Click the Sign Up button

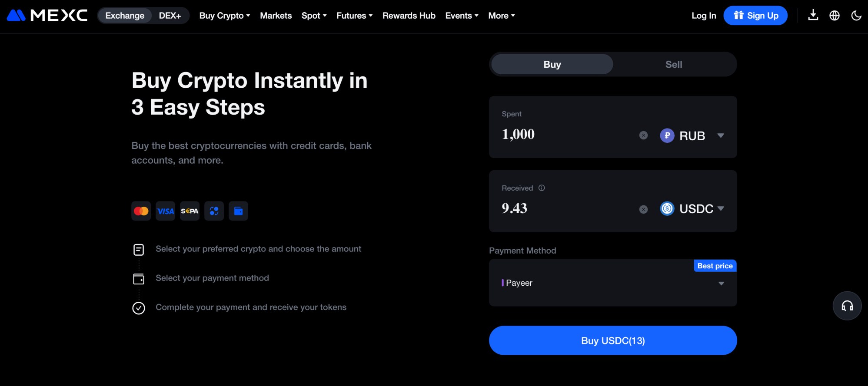pyautogui.click(x=755, y=16)
